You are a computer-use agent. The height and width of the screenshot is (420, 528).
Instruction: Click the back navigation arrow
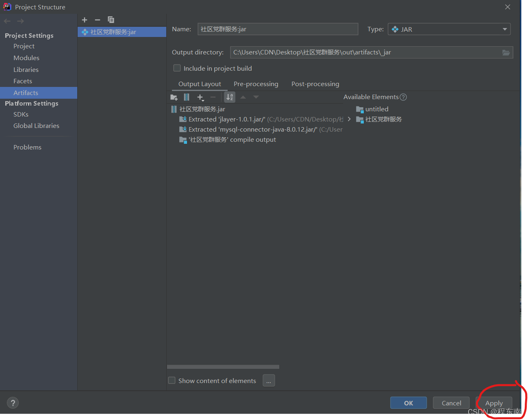coord(7,21)
